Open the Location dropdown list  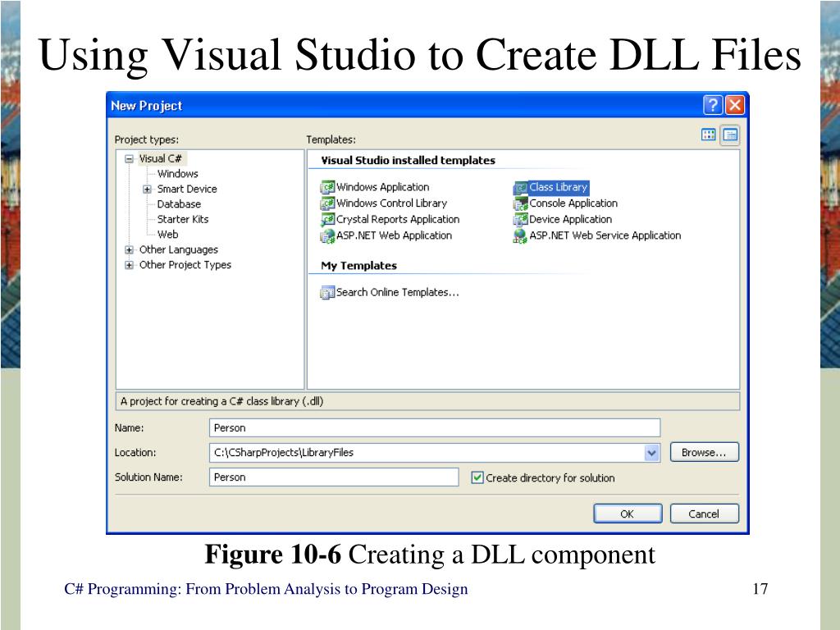[651, 453]
